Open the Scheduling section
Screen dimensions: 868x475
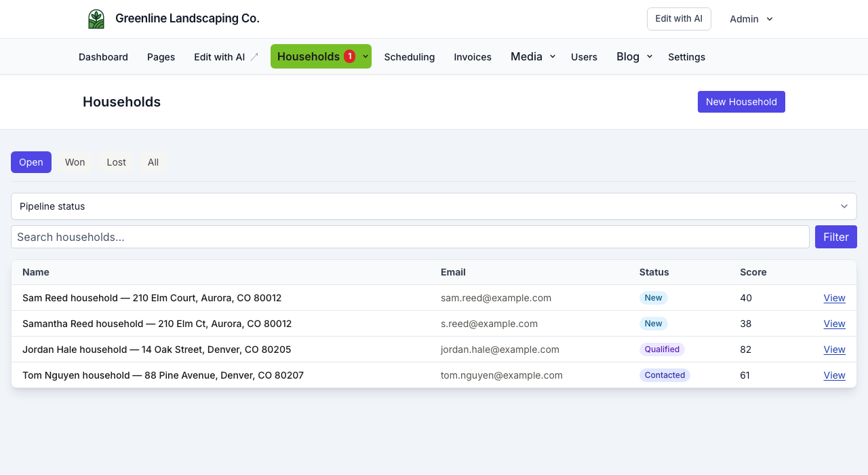tap(410, 57)
